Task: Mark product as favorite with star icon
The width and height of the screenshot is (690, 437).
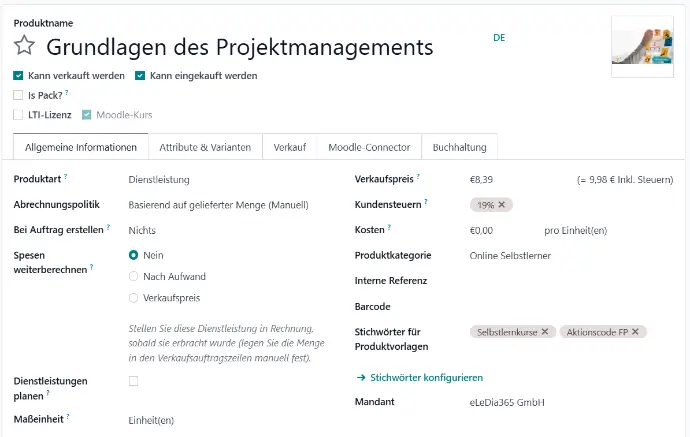Action: (24, 45)
